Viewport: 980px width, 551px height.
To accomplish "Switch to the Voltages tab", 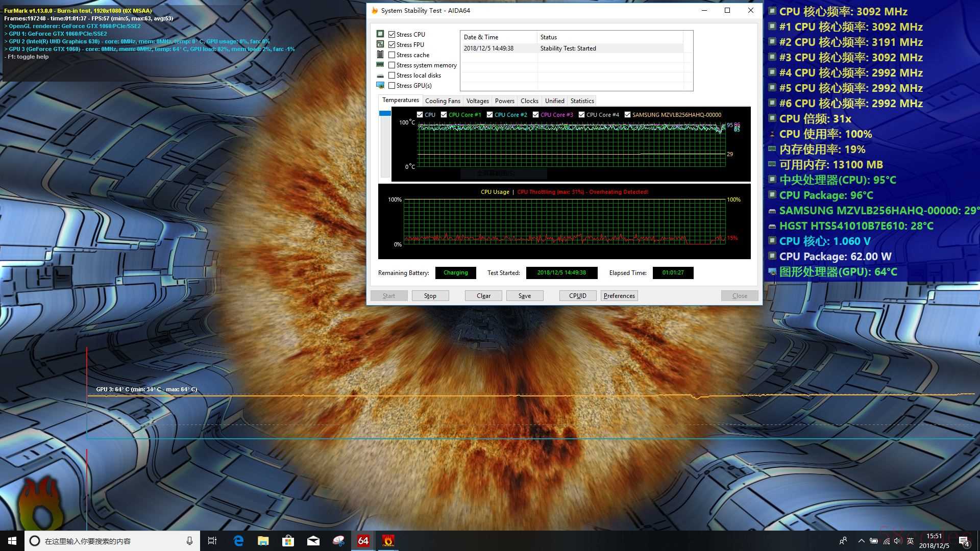I will (477, 101).
